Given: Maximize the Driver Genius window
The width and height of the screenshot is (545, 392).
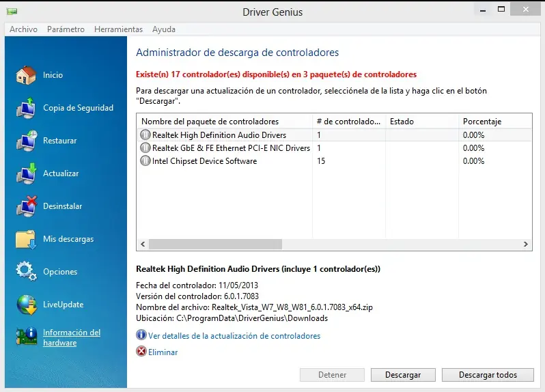Looking at the screenshot, I should point(501,10).
